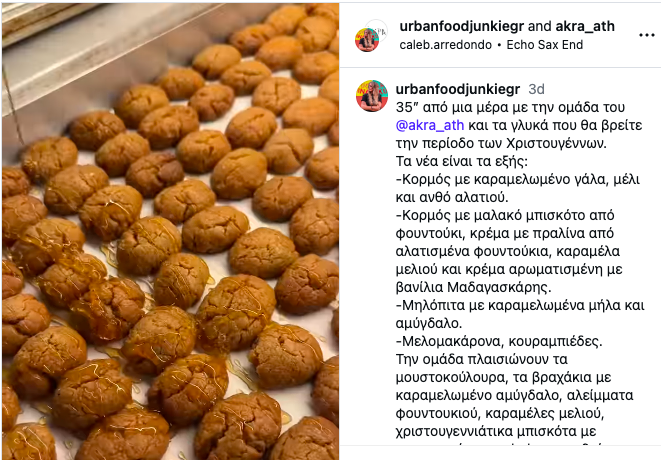Open audio artist caleb.arredondo
The width and height of the screenshot is (661, 460).
[446, 45]
